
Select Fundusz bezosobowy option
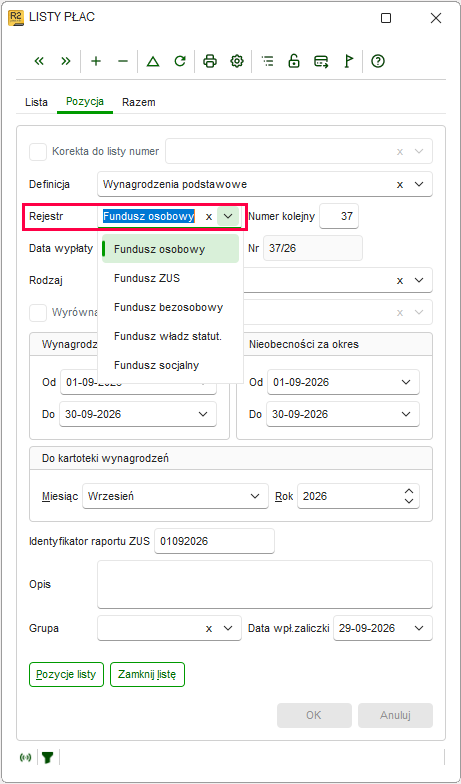click(170, 307)
